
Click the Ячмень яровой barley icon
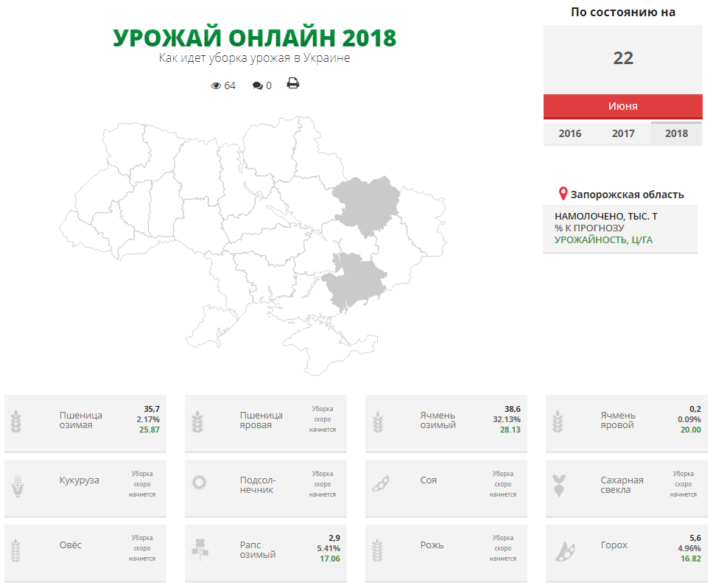click(558, 421)
